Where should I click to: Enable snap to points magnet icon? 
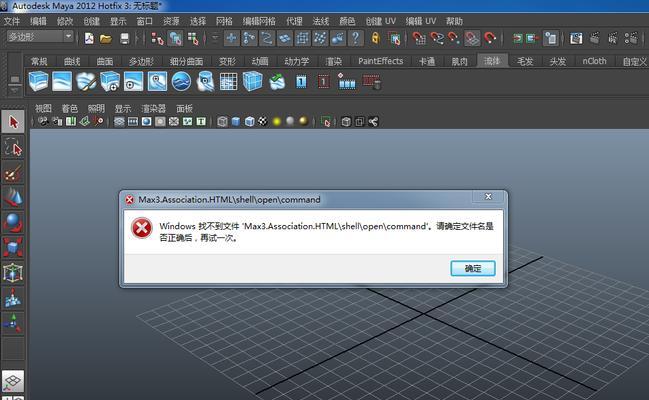pos(454,39)
